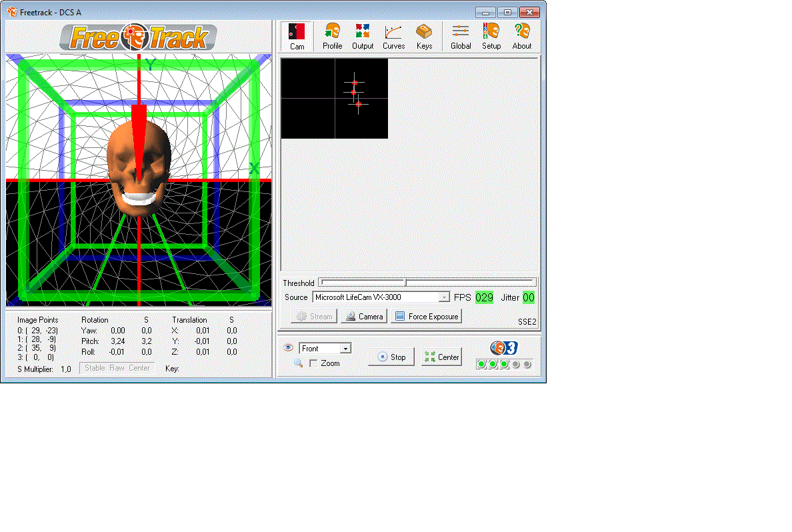Select the Raw option
Screen dimensions: 792x532
[117, 368]
